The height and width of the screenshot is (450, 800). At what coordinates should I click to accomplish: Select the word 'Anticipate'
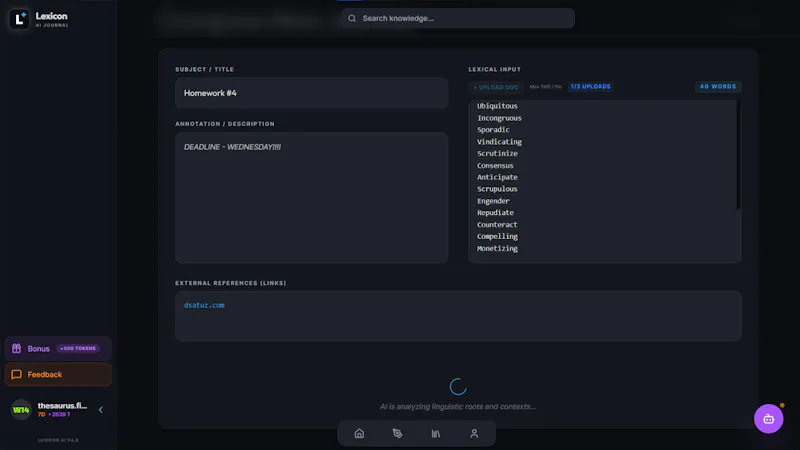click(497, 177)
